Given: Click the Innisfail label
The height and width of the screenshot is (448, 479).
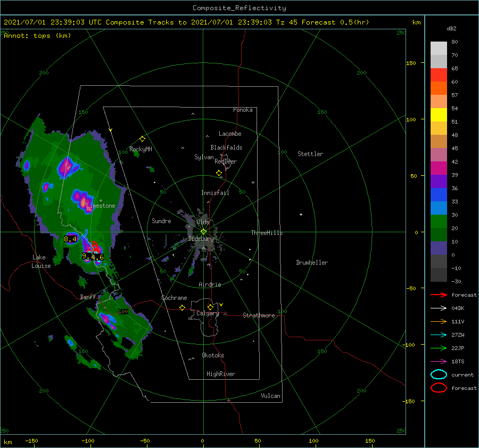Looking at the screenshot, I should (215, 193).
